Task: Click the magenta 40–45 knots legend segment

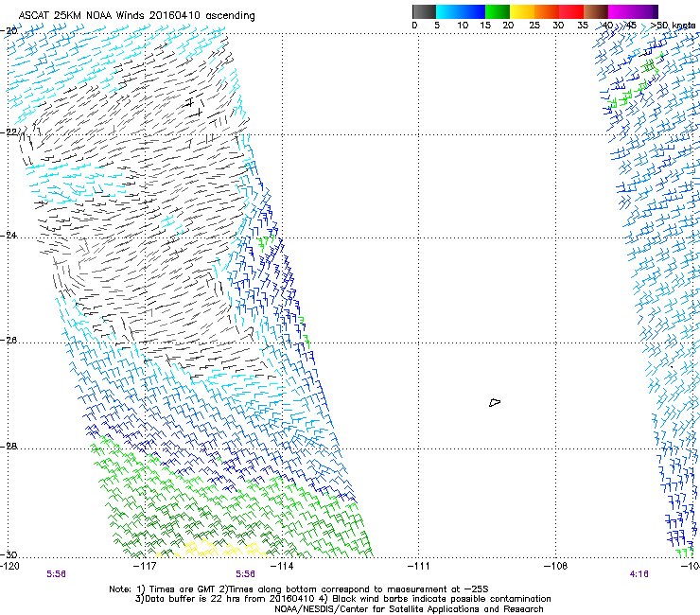Action: point(621,11)
